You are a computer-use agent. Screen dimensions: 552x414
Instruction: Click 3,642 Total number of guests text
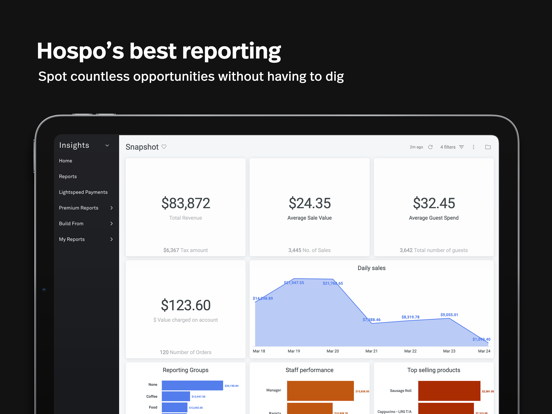point(434,250)
